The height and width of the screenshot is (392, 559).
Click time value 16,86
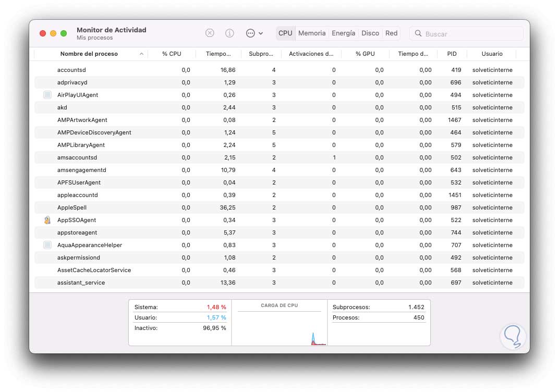tap(228, 70)
